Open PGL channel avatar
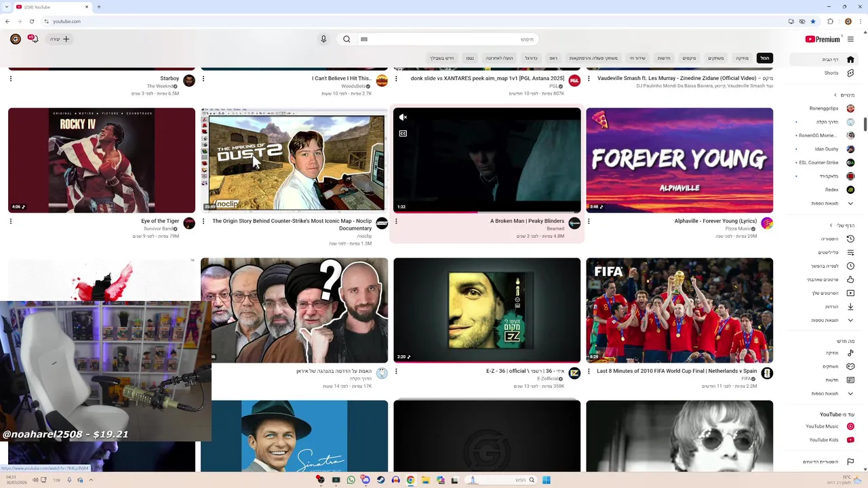 574,81
